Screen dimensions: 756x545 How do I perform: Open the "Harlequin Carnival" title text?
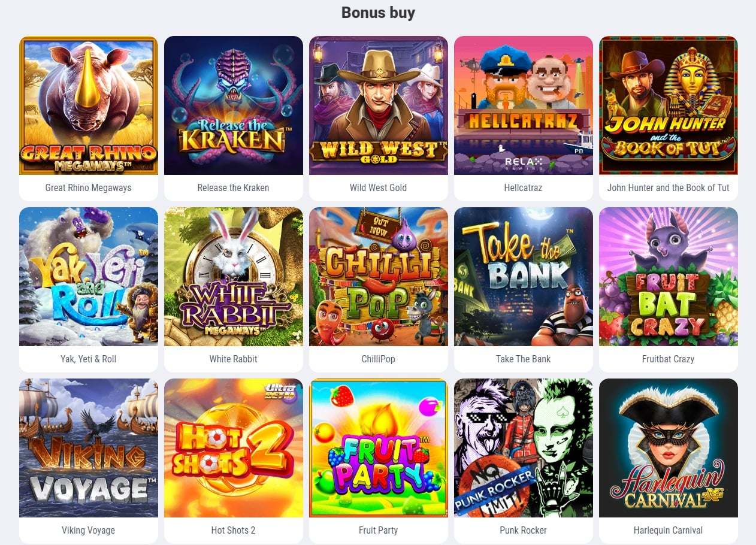(669, 530)
